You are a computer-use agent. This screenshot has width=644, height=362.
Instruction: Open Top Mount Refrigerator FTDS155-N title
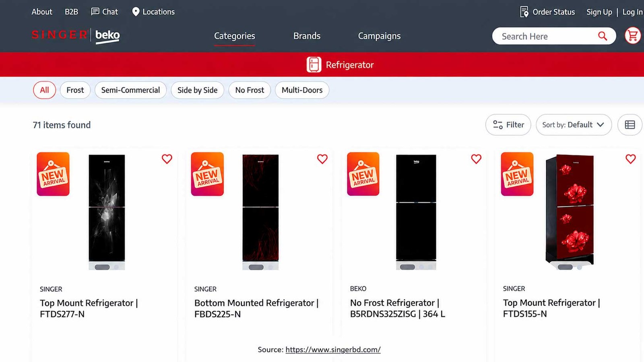(x=551, y=309)
